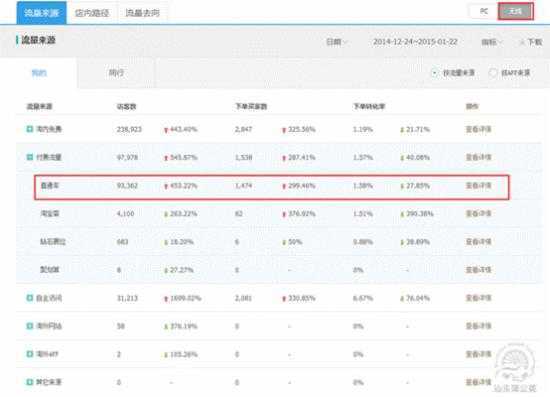Image resolution: width=550 pixels, height=397 pixels.
Task: Open the 2014-12-24~2015-01-22 date range picker
Action: point(415,42)
